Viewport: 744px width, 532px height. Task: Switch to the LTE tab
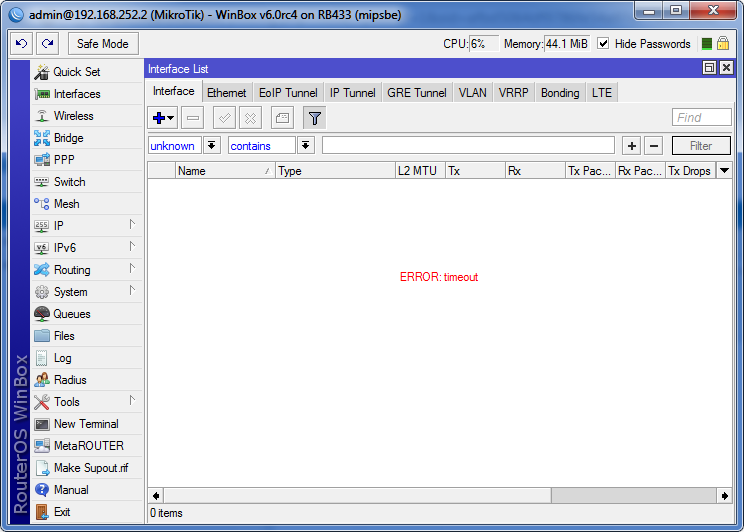click(x=602, y=93)
